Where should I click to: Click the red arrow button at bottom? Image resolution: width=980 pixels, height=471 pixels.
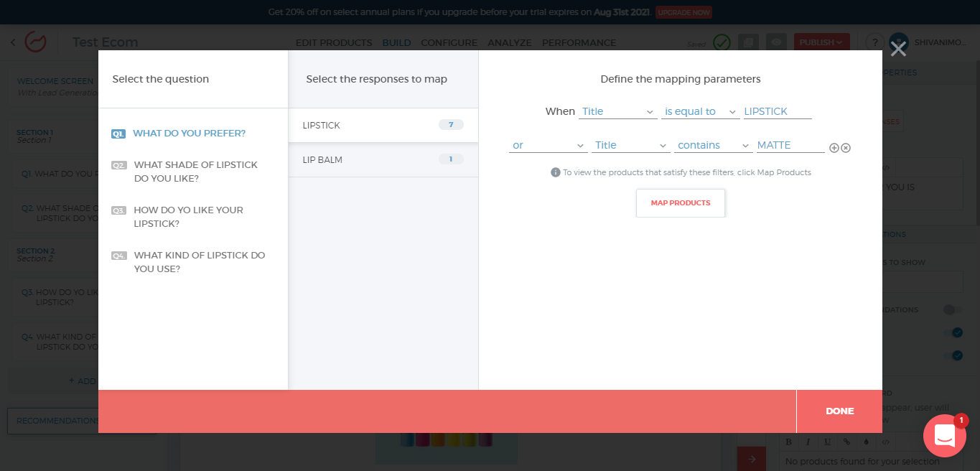[x=751, y=459]
